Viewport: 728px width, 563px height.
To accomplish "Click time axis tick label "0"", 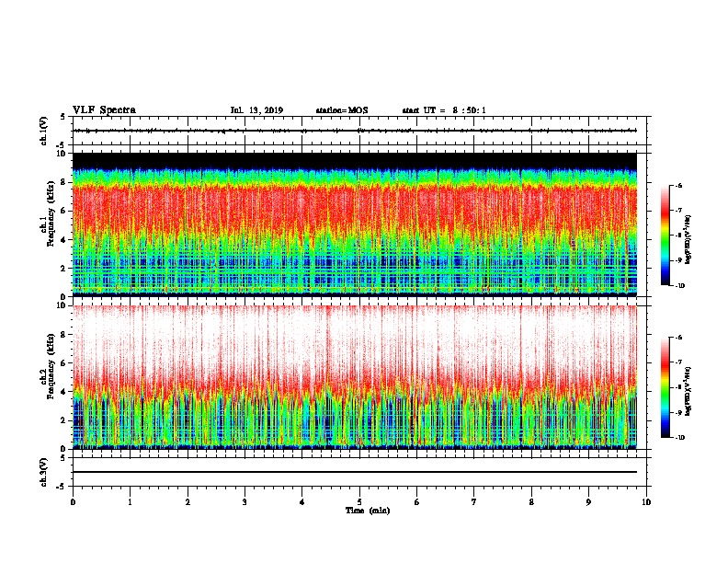I will (x=73, y=502).
